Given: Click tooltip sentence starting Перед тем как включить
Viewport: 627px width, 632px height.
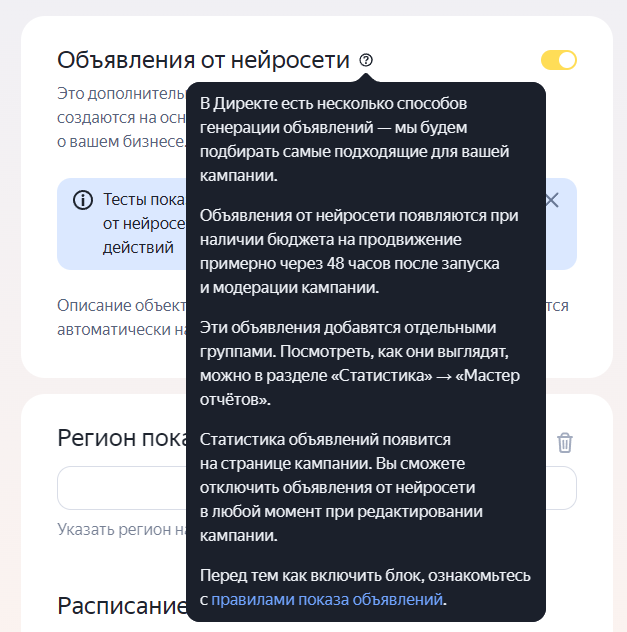Looking at the screenshot, I should point(365,576).
